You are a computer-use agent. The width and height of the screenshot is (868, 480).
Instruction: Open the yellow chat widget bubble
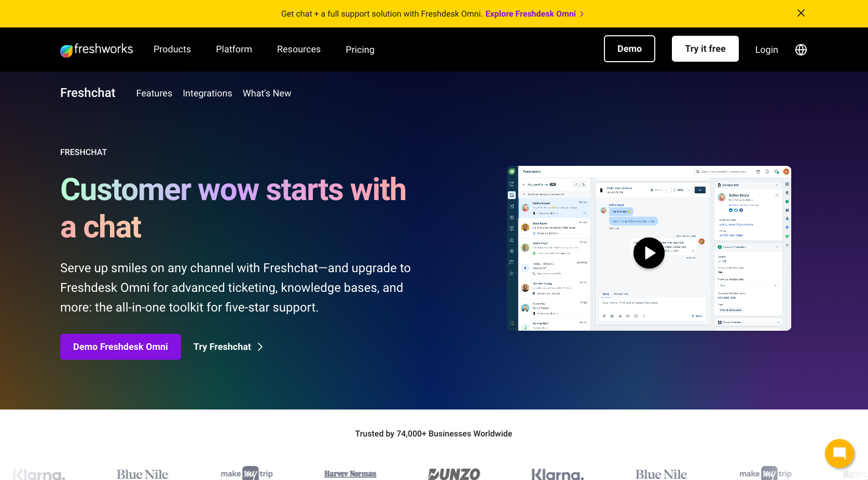point(839,454)
